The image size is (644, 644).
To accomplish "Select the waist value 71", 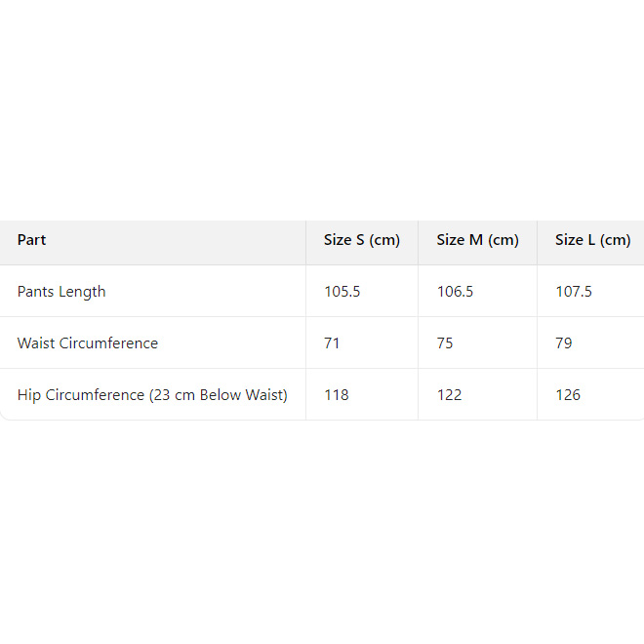I will click(x=332, y=343).
